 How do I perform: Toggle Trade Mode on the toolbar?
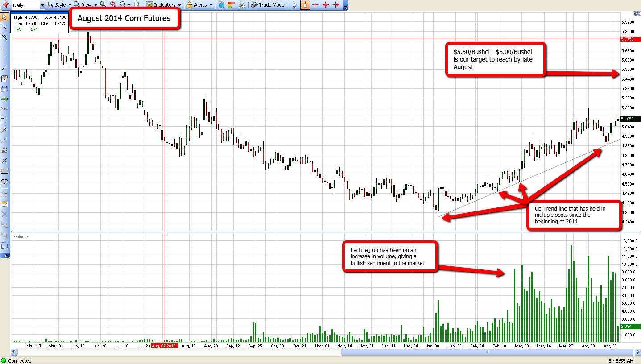tap(268, 5)
